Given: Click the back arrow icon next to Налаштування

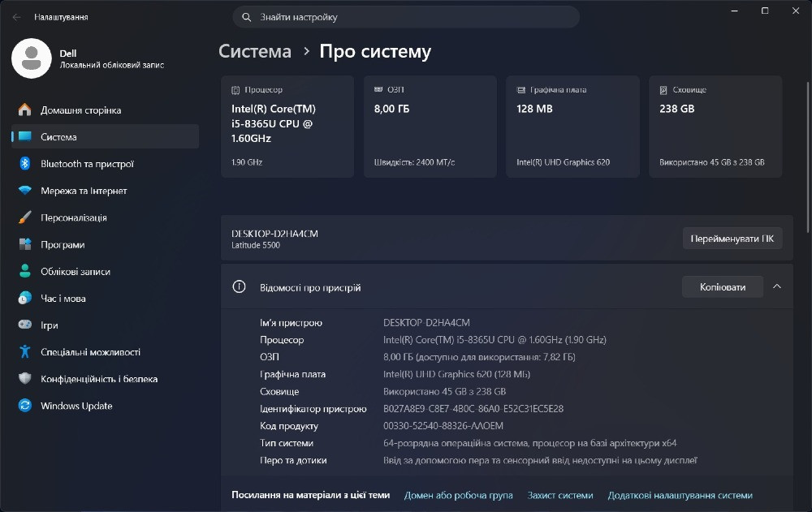Looking at the screenshot, I should [16, 17].
